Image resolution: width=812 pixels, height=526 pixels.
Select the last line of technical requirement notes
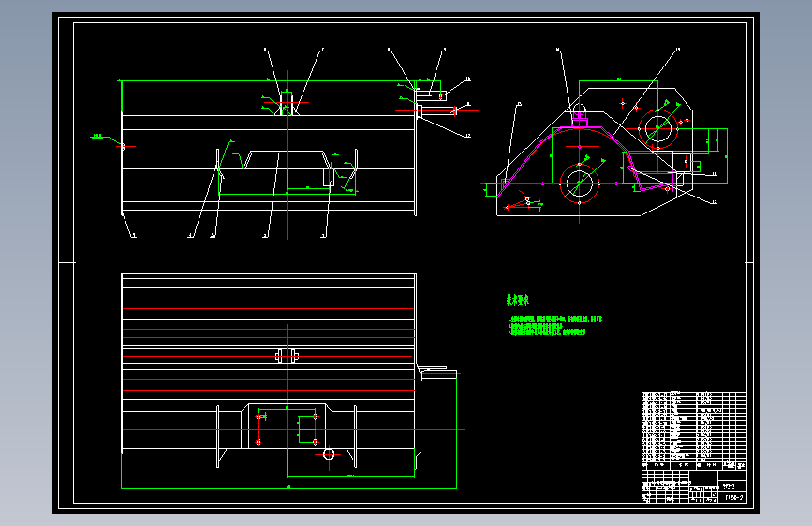pyautogui.click(x=546, y=332)
